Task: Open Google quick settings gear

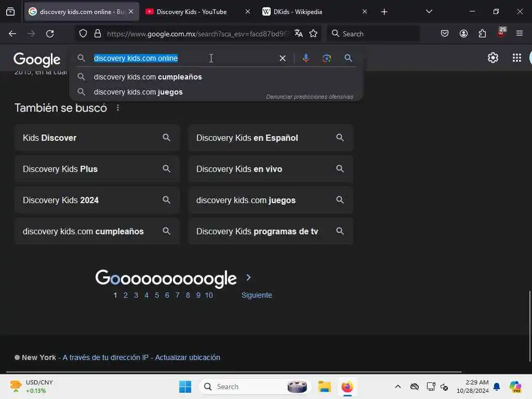Action: coord(493,58)
